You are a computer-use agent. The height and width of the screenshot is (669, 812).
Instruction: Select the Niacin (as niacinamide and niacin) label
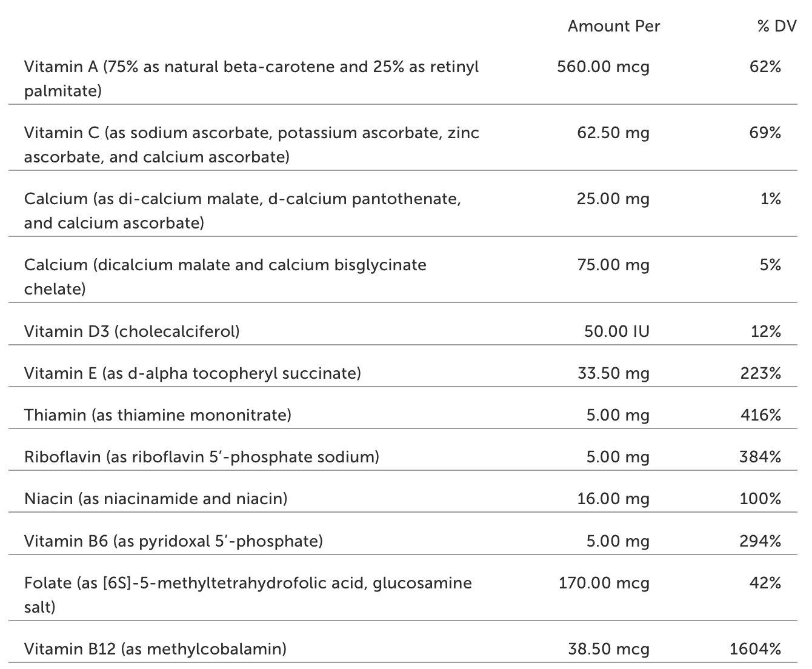156,498
